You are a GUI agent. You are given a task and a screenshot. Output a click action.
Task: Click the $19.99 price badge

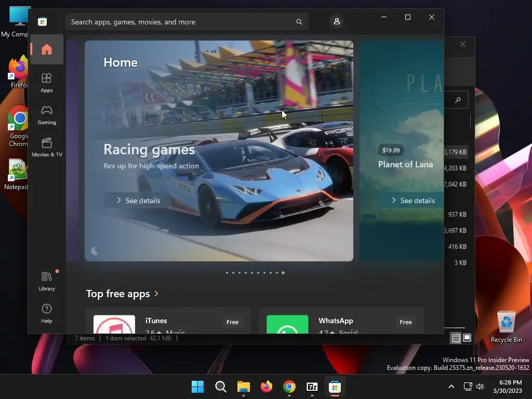391,150
